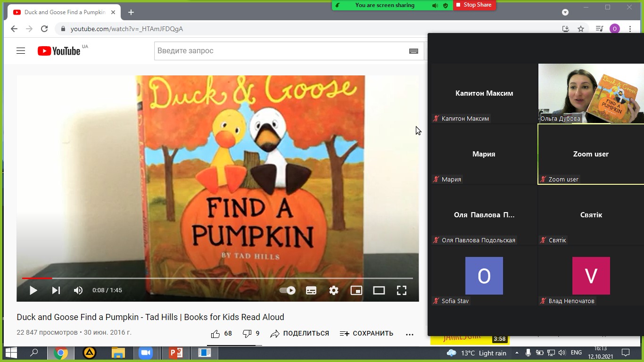Image resolution: width=644 pixels, height=362 pixels.
Task: Click the YouTube search input field
Action: (x=281, y=51)
